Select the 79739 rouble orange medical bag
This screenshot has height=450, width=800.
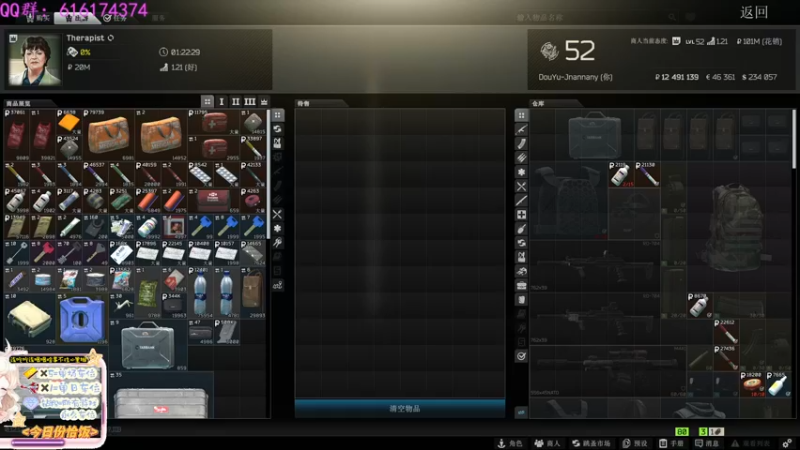pos(108,134)
